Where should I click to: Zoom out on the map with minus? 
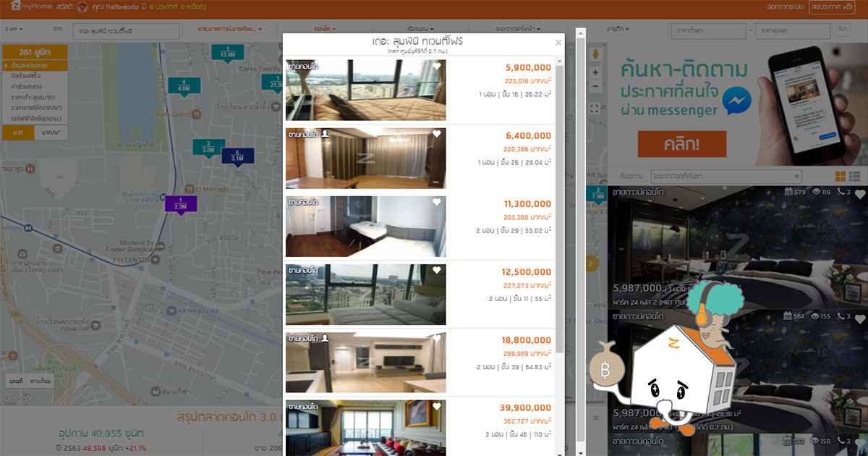pyautogui.click(x=595, y=86)
